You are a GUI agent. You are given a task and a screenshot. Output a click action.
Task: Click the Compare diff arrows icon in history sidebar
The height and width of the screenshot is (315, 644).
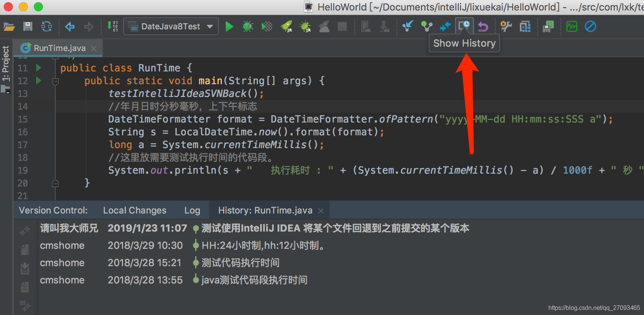(x=25, y=230)
